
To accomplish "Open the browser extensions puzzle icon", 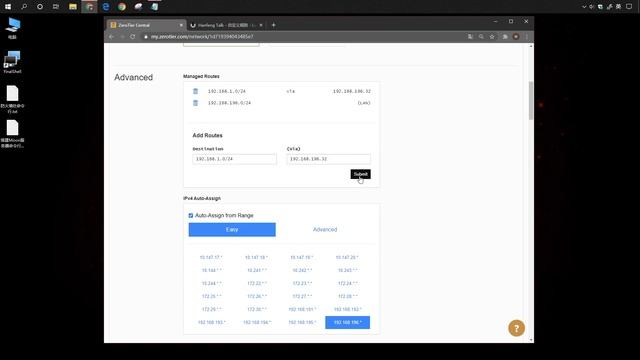I will click(505, 37).
